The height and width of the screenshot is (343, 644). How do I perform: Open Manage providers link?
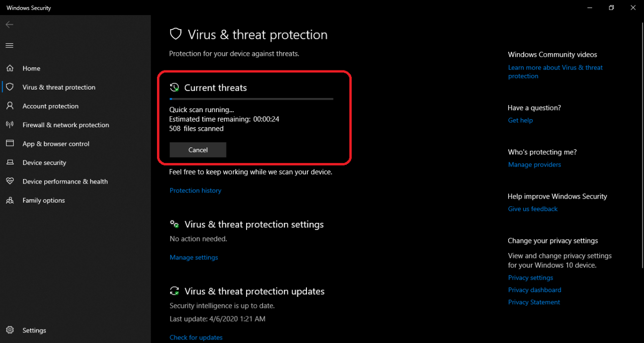tap(534, 164)
